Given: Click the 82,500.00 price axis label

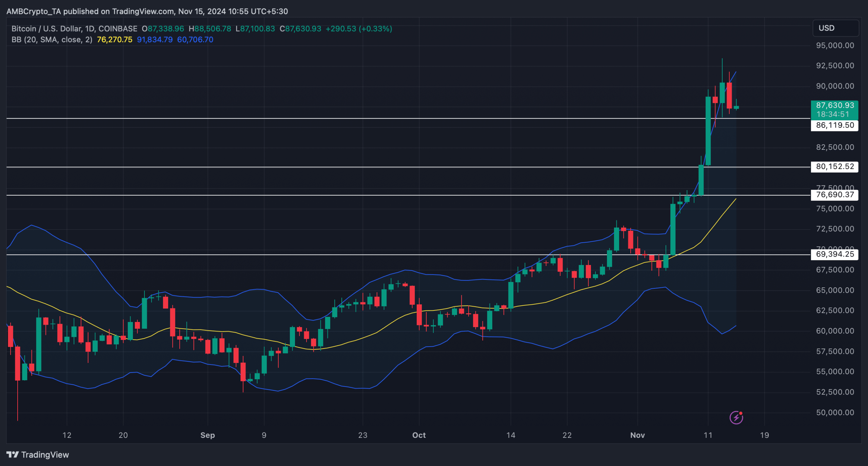Looking at the screenshot, I should 835,147.
